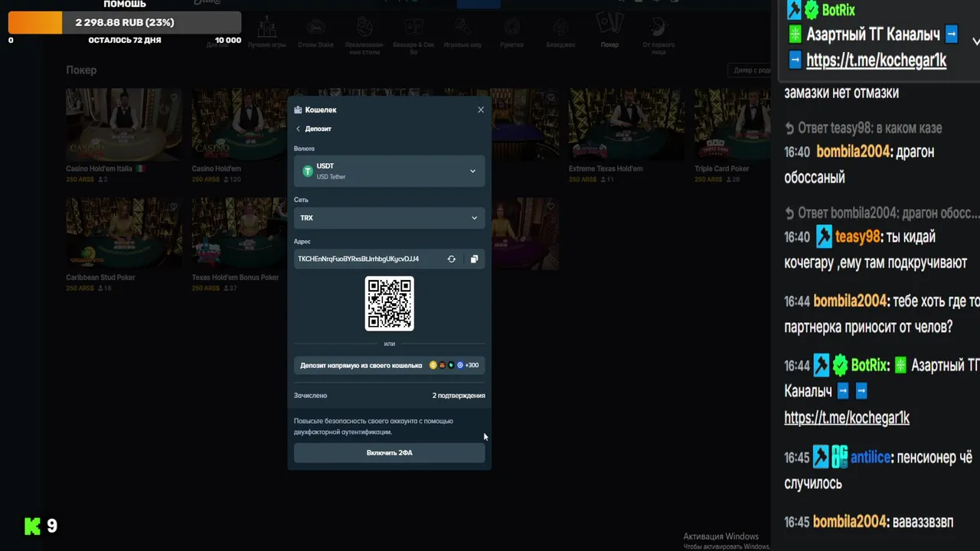Image resolution: width=980 pixels, height=551 pixels.
Task: Click the Ответ bombila2004 reply reference
Action: tap(882, 213)
